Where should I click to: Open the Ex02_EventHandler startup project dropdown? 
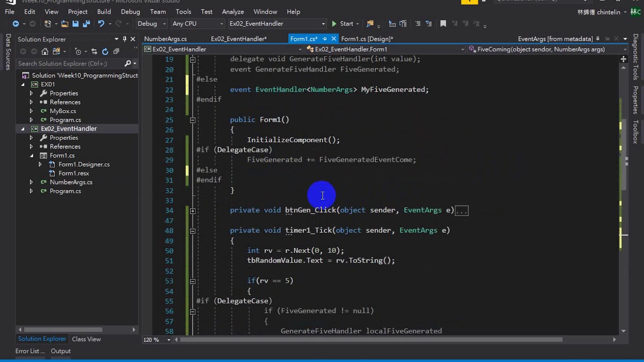pos(277,24)
